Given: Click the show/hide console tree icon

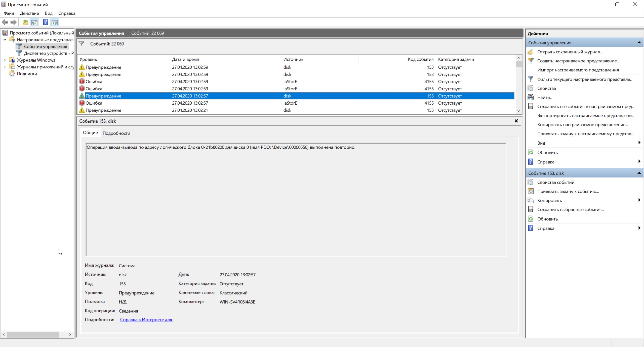Looking at the screenshot, I should [34, 22].
